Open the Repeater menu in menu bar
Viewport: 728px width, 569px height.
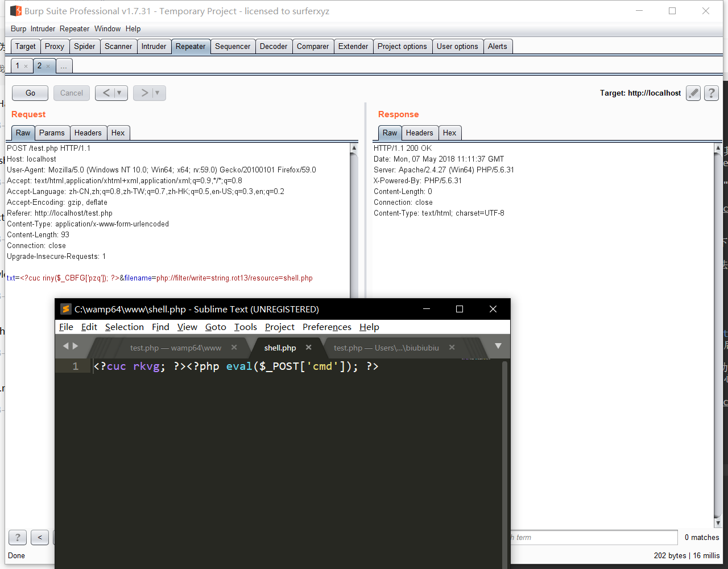tap(75, 28)
